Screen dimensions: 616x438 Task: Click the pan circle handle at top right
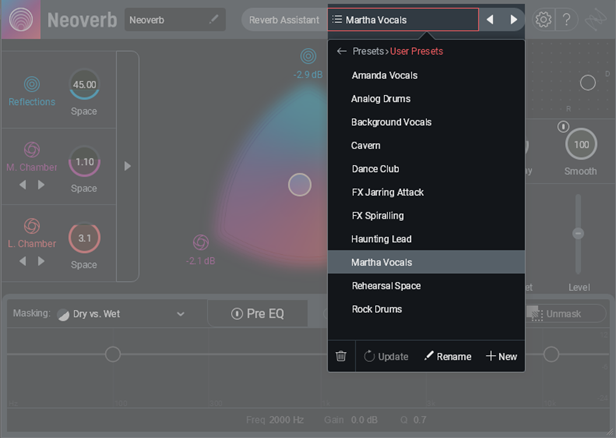[588, 82]
